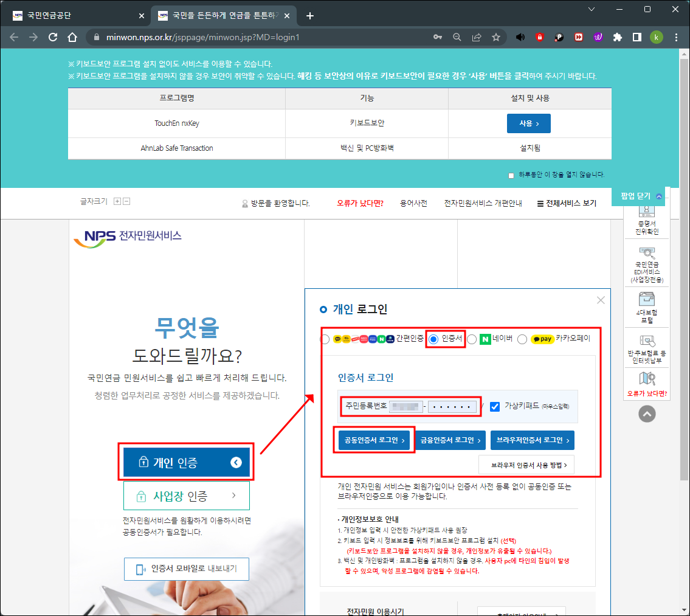Click the 공동인증서 로그인 button
This screenshot has width=690, height=616.
(374, 440)
